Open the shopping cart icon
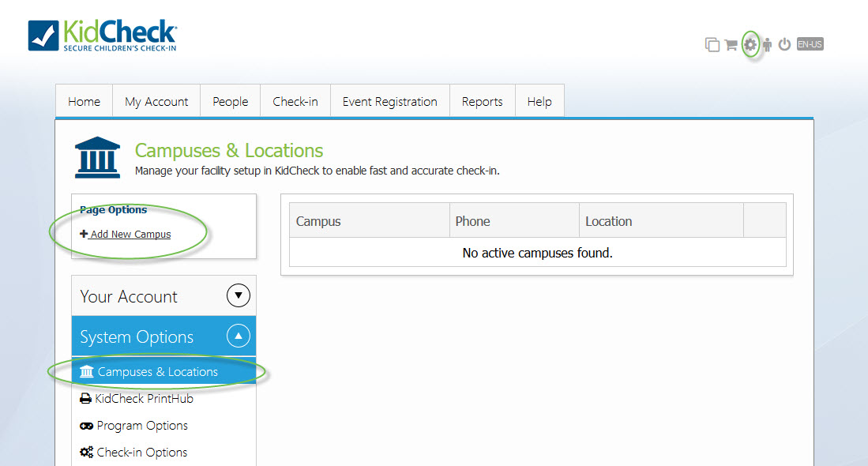This screenshot has width=868, height=466. pos(731,45)
